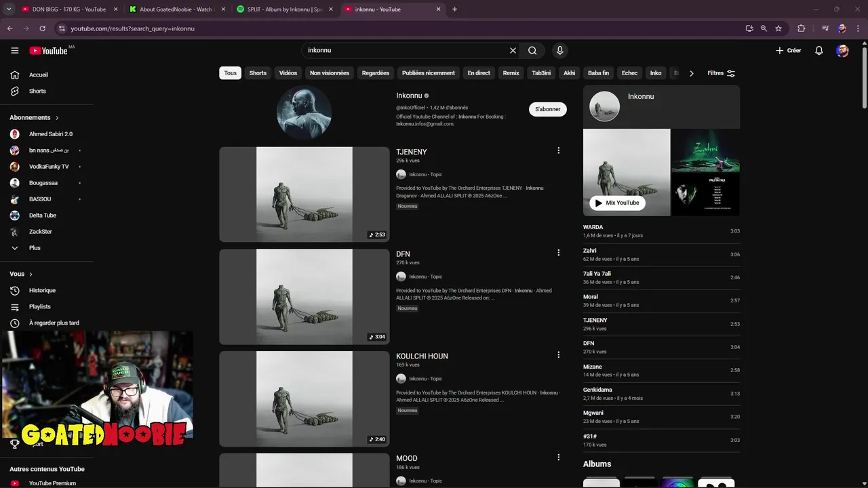This screenshot has width=868, height=488.
Task: Open the browser zoom magnifier icon
Action: (764, 28)
